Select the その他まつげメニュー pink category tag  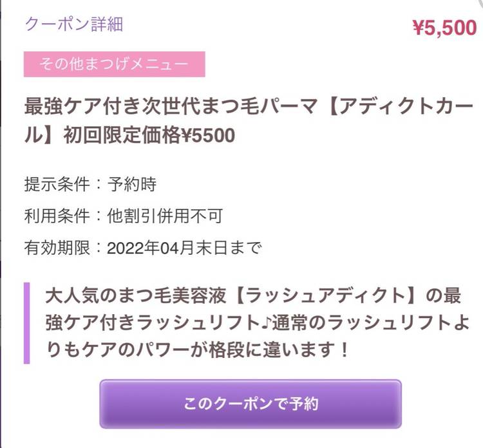point(114,64)
